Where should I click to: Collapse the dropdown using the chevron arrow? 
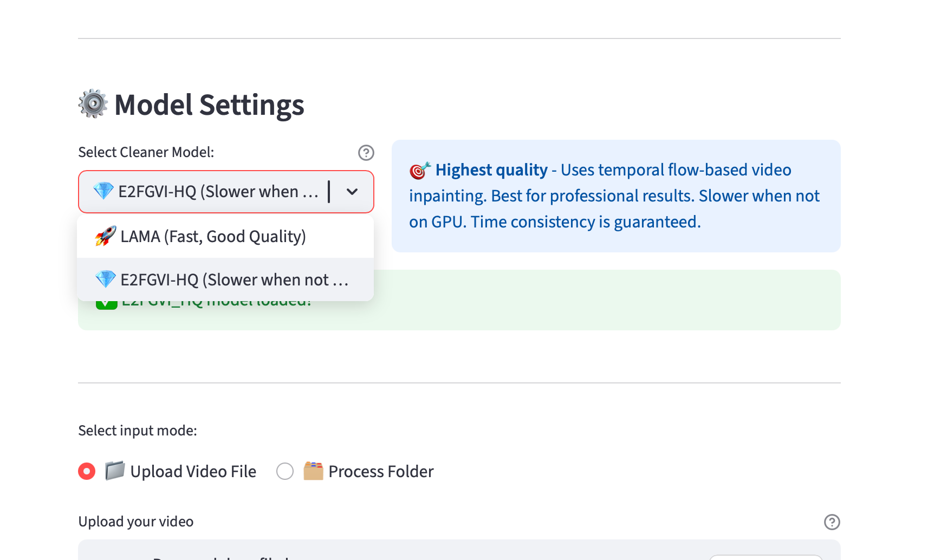352,192
